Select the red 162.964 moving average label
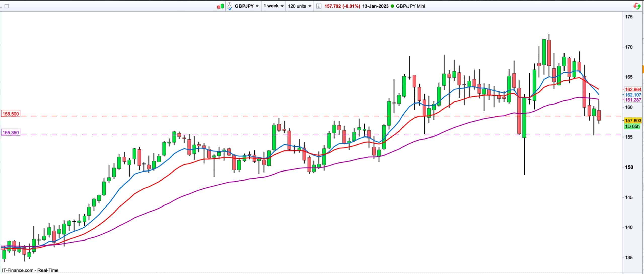Image resolution: width=644 pixels, height=274 pixels. [x=633, y=89]
